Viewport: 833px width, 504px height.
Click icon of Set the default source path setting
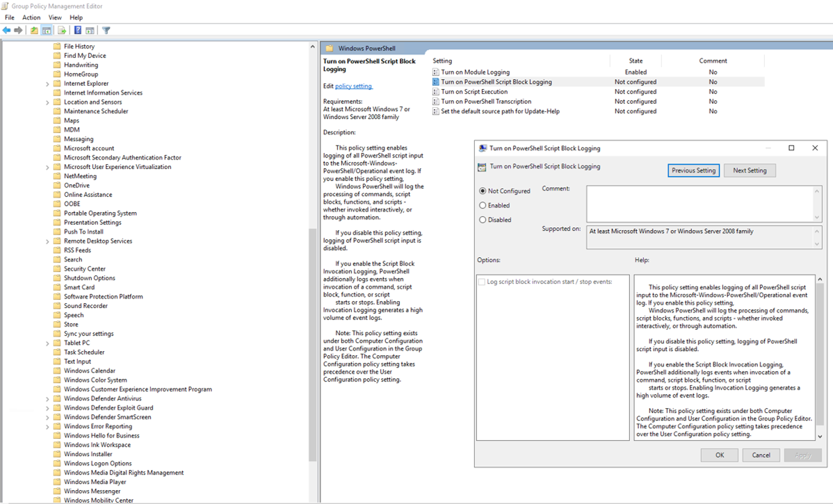436,111
